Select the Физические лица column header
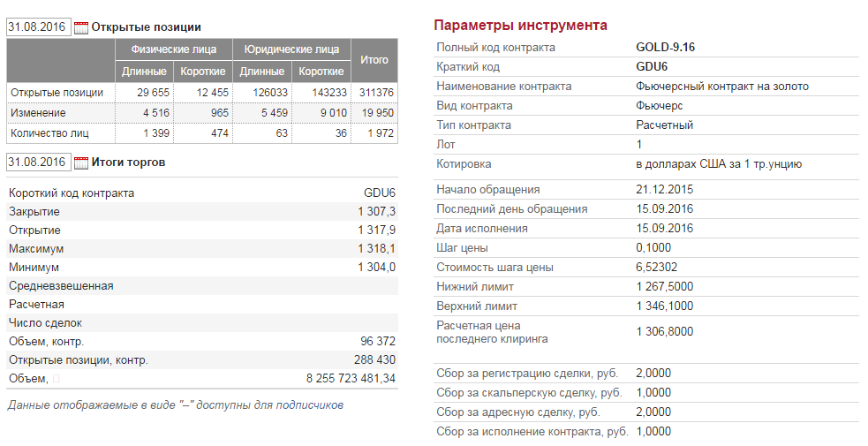Image resolution: width=868 pixels, height=446 pixels. 174,49
